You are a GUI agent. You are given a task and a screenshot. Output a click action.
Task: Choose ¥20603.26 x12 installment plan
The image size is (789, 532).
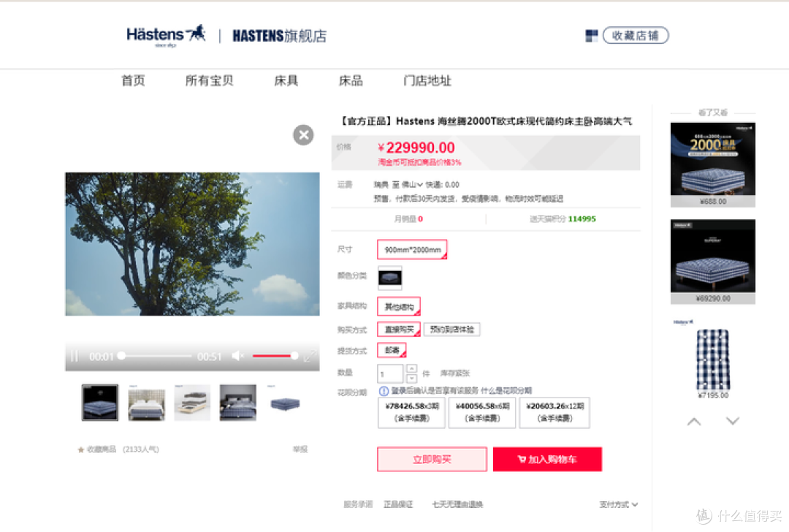pos(554,412)
